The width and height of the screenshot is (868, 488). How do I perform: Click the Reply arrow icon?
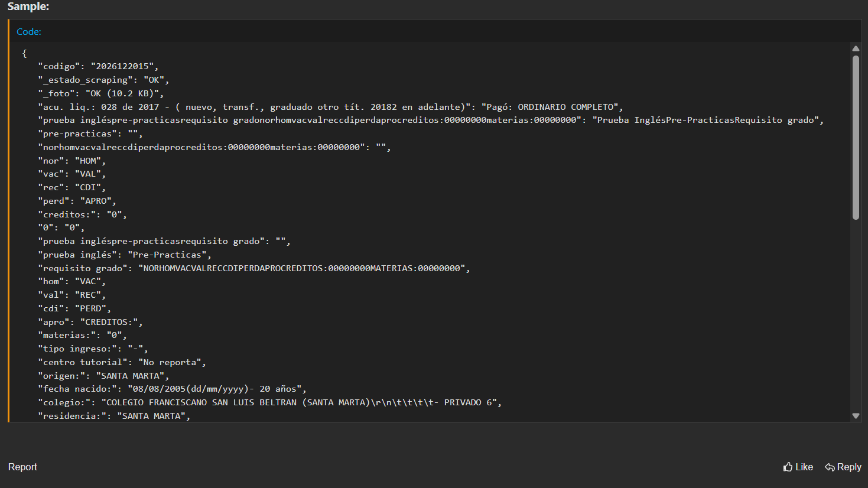[x=830, y=467]
